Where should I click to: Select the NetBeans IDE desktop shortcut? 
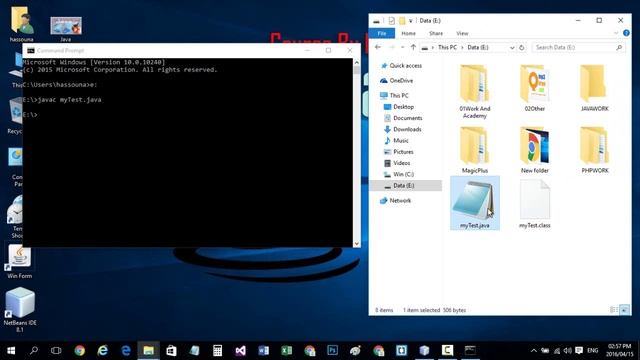pyautogui.click(x=20, y=309)
